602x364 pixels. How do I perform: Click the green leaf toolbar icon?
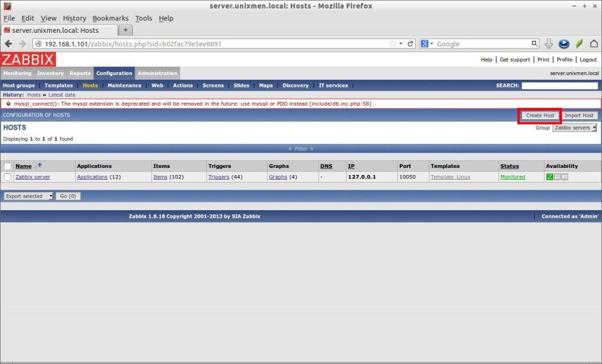tap(579, 43)
